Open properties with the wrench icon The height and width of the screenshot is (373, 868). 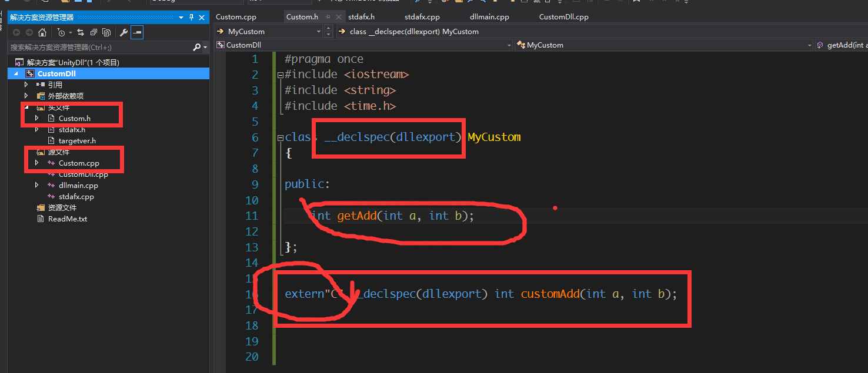pyautogui.click(x=123, y=32)
